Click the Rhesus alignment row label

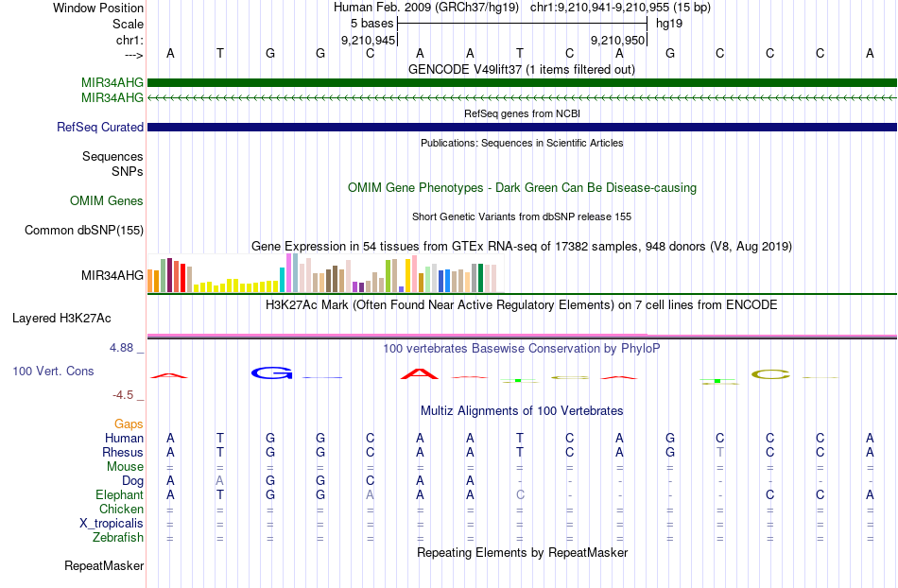[x=123, y=452]
